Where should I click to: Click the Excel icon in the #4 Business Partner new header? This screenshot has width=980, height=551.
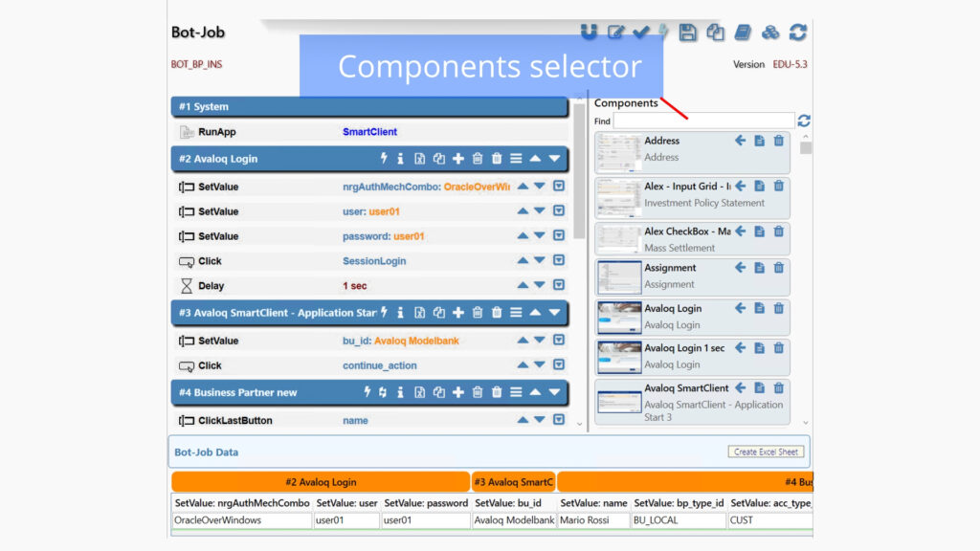[420, 392]
